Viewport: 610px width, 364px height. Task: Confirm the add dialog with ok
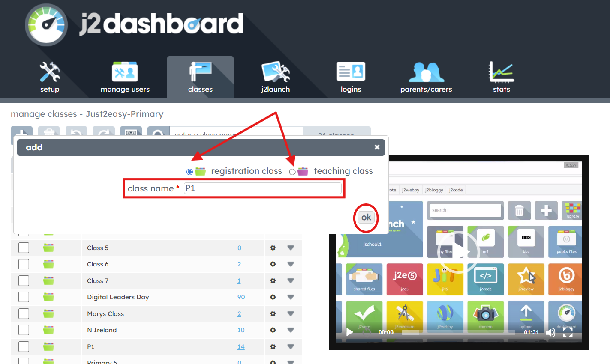tap(366, 218)
